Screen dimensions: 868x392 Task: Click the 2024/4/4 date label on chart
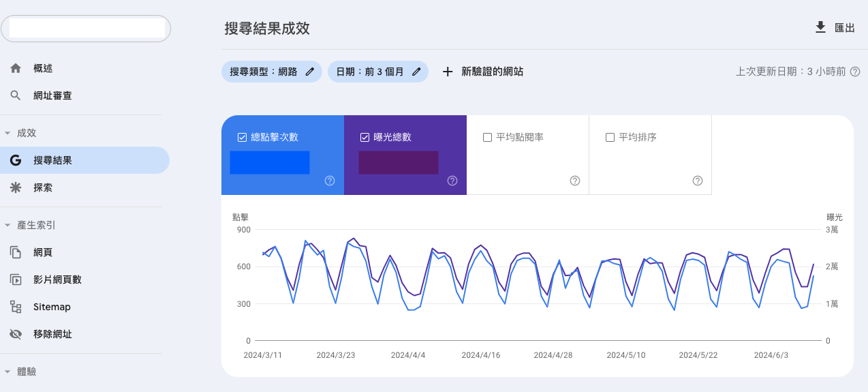click(408, 355)
